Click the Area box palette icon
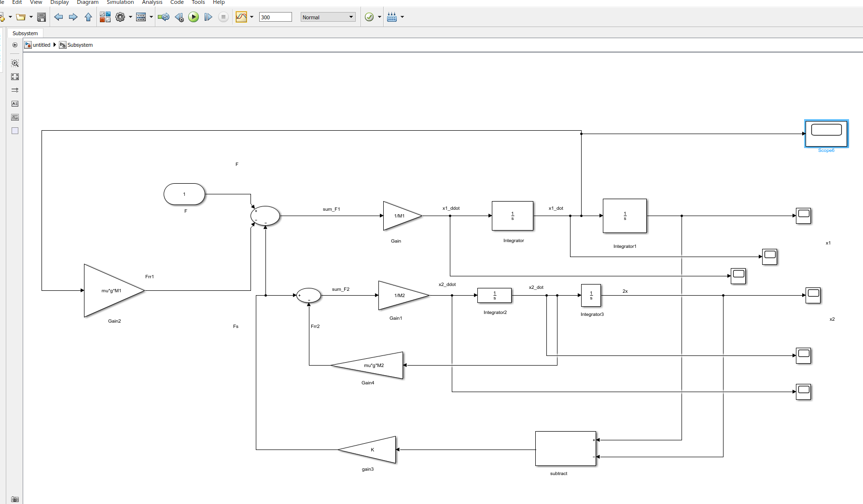 (15, 131)
